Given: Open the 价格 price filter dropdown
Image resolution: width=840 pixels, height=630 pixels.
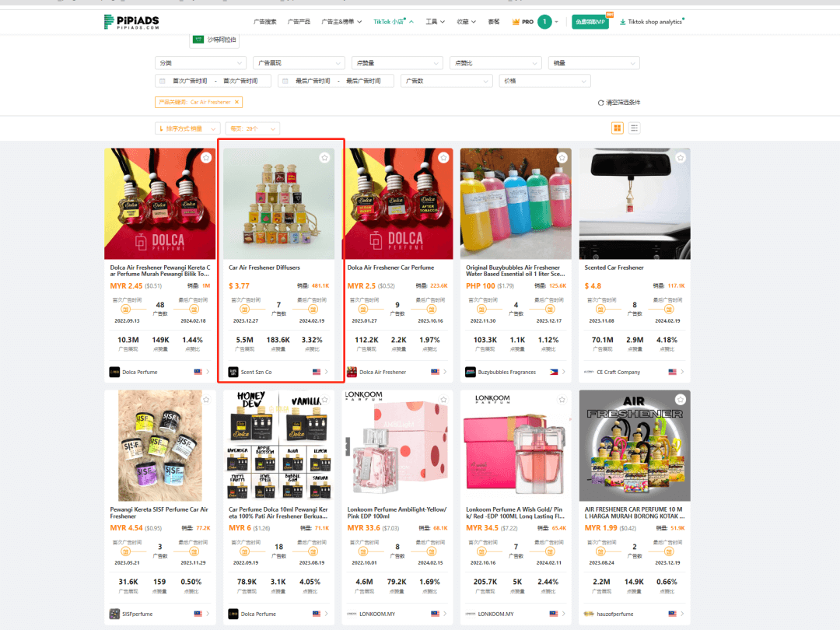Looking at the screenshot, I should pyautogui.click(x=545, y=81).
